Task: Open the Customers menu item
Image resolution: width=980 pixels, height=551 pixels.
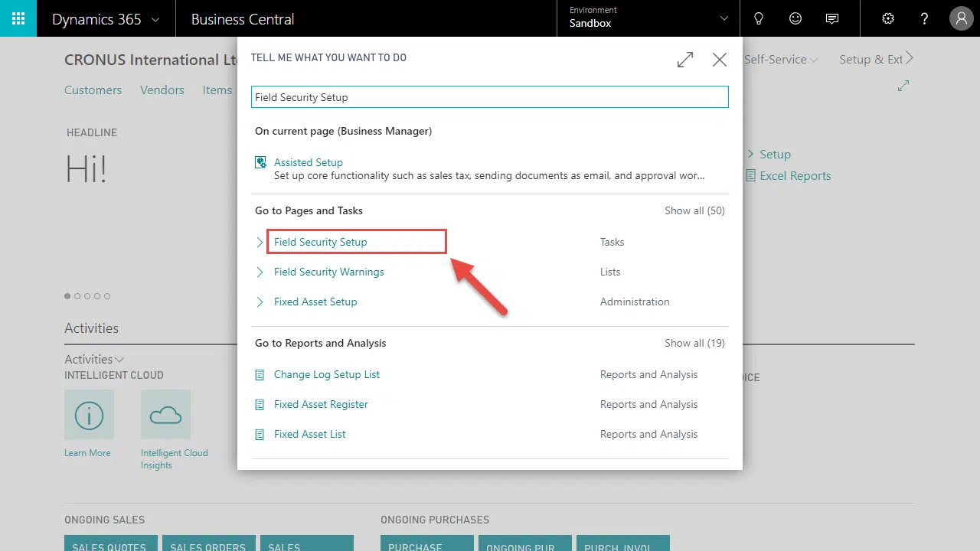Action: click(x=93, y=90)
